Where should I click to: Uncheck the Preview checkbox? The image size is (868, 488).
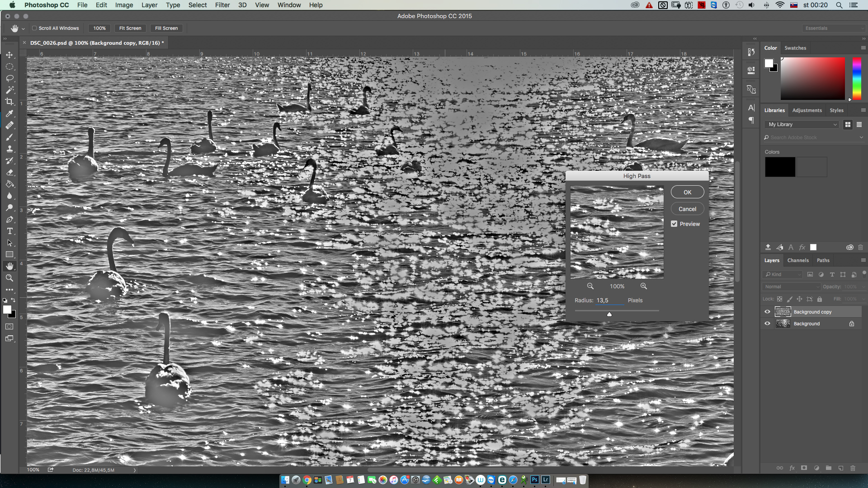674,224
